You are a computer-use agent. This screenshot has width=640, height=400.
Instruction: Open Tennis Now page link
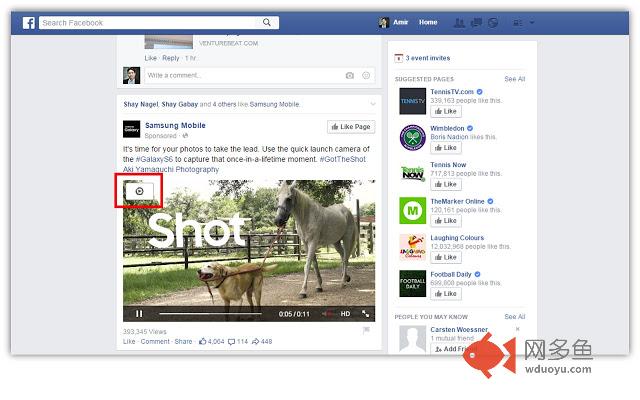tap(448, 165)
